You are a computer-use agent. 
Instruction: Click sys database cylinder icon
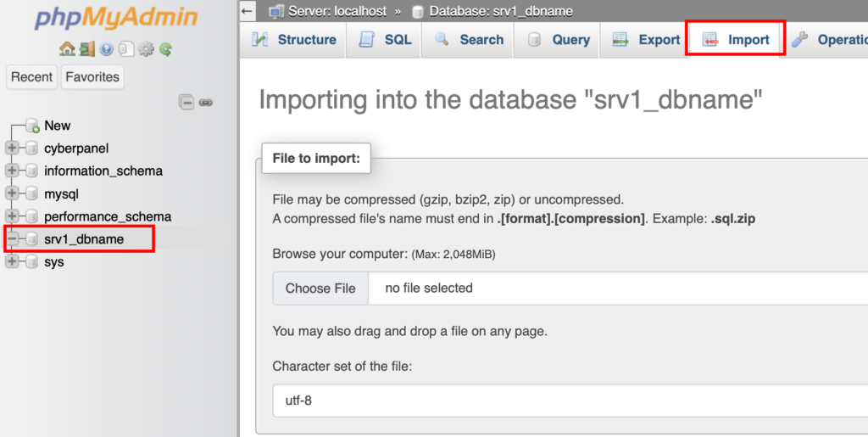31,261
